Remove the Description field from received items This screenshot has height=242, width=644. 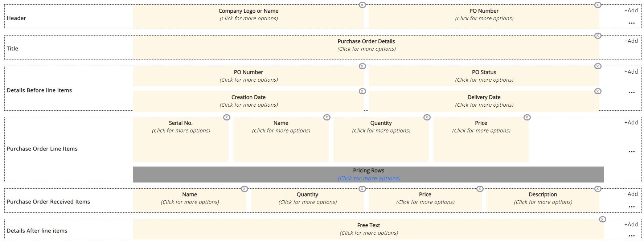598,189
